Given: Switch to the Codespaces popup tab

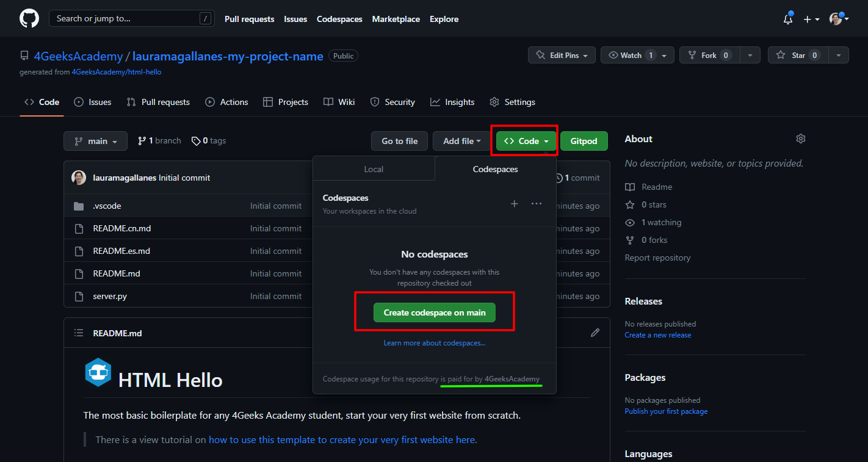Looking at the screenshot, I should point(495,169).
